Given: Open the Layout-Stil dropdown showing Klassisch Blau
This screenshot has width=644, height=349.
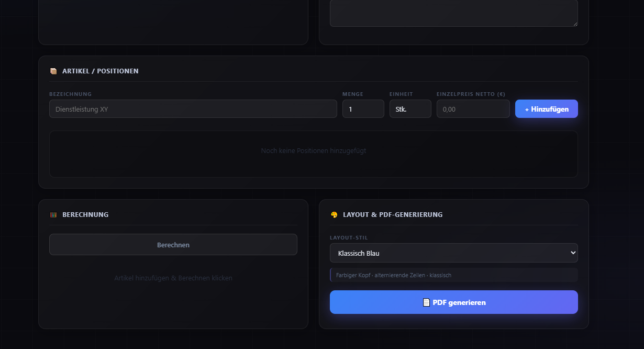Looking at the screenshot, I should [x=453, y=253].
